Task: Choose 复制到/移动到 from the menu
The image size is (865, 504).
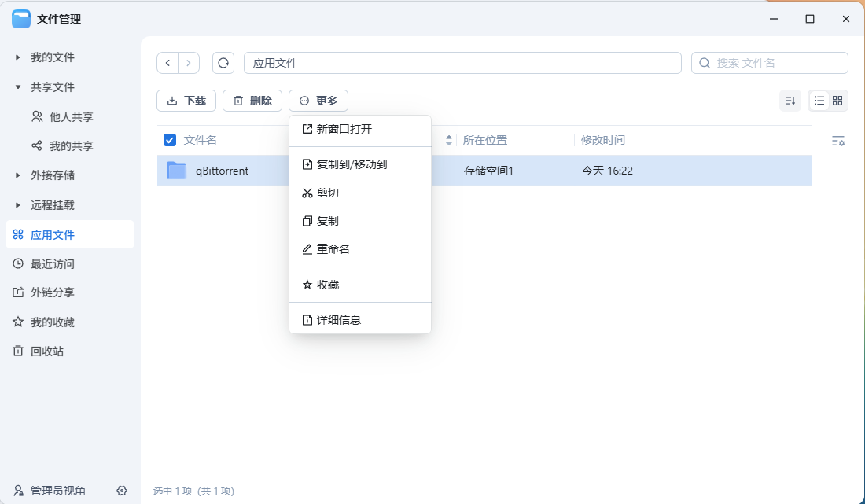Action: pos(352,164)
